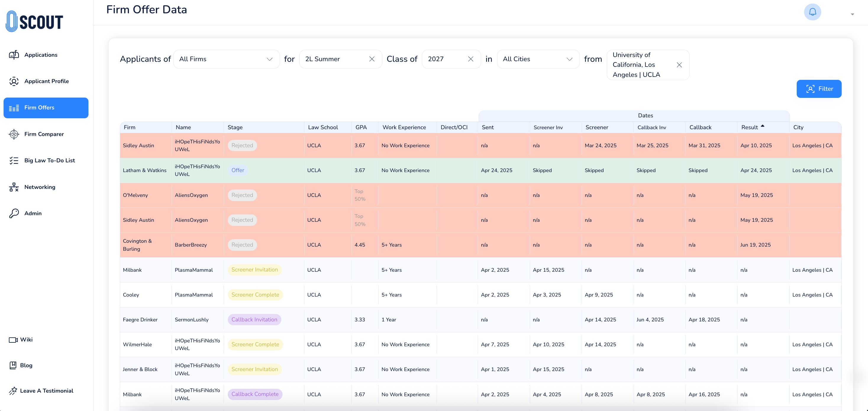Go to Applicant Profile page

coord(46,81)
